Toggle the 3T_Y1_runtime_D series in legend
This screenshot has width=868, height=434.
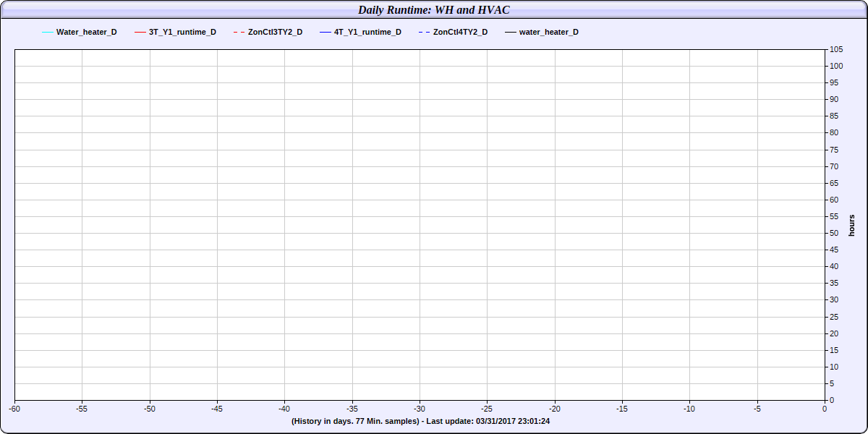182,33
